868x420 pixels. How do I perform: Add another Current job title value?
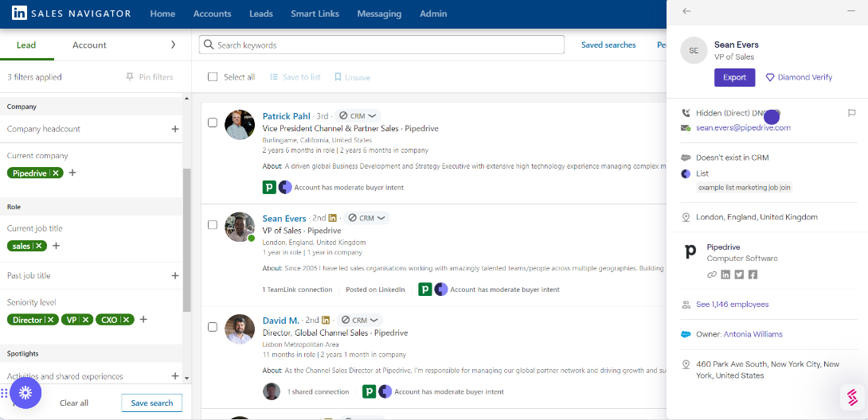(x=56, y=246)
